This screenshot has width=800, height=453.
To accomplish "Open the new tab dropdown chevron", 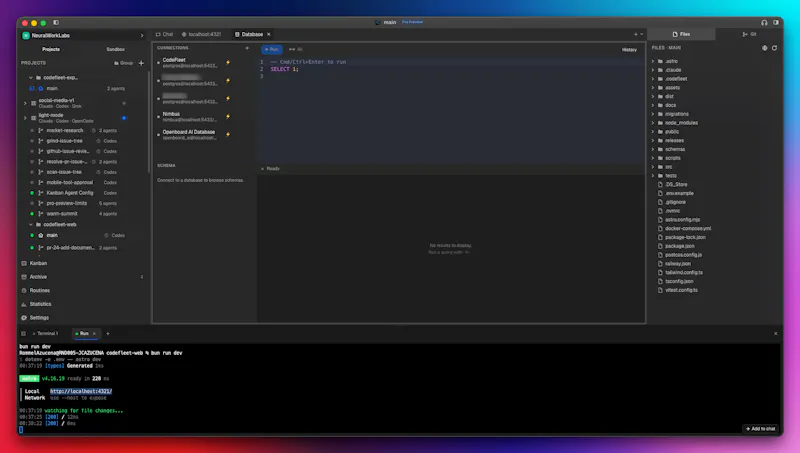I will [x=642, y=34].
